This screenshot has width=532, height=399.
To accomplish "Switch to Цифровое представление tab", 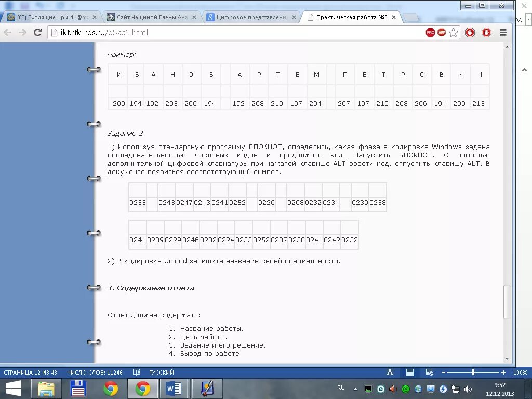I will point(251,17).
